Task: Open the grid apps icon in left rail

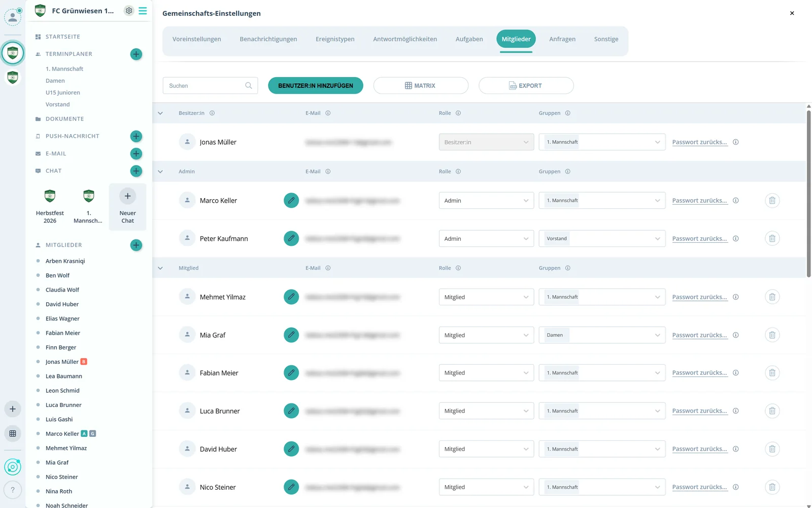Action: coord(13,433)
